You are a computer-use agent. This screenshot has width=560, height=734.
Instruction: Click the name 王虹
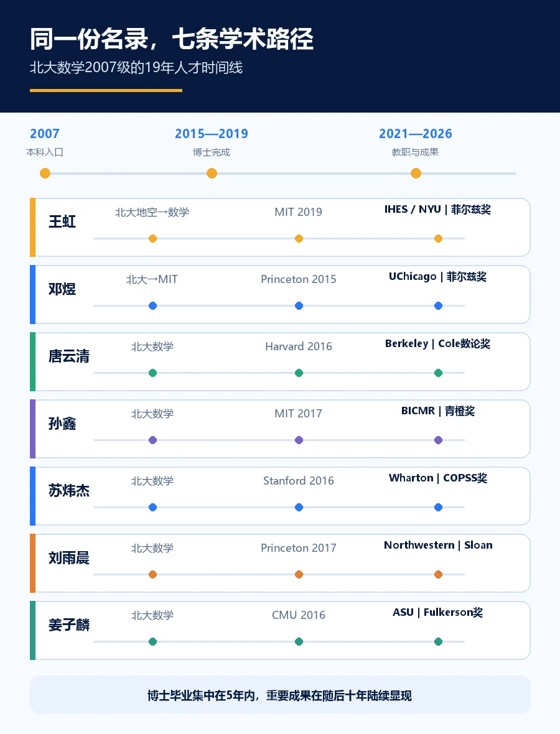[x=62, y=221]
